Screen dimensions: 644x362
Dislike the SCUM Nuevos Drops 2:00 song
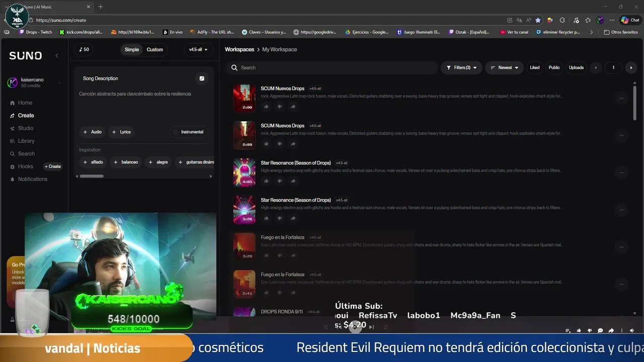(280, 107)
